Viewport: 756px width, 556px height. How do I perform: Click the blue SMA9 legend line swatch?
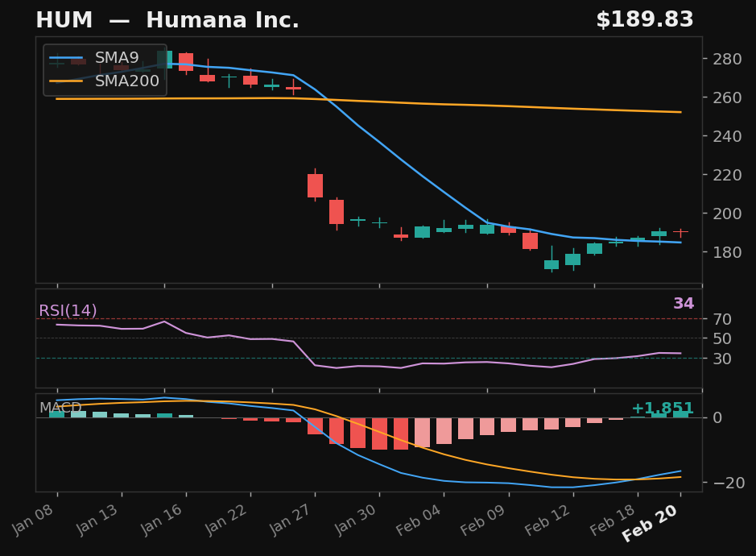point(66,58)
